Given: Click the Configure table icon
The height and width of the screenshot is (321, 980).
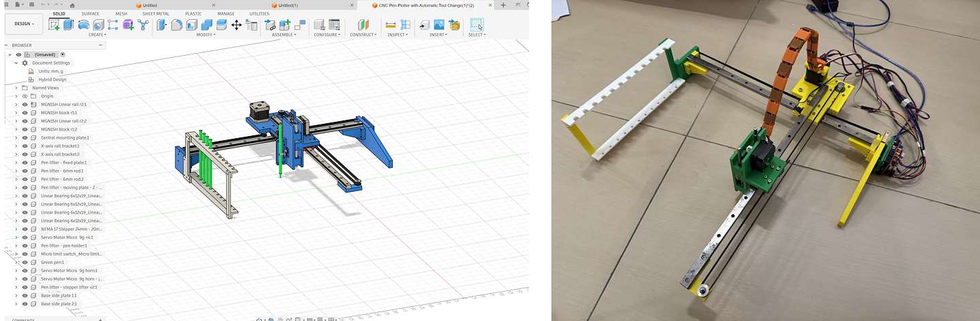Looking at the screenshot, I should pos(334,24).
